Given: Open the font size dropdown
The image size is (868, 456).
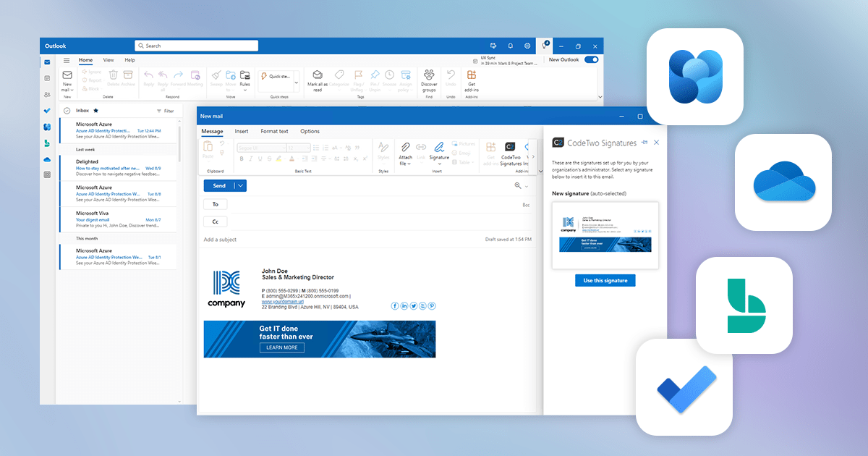Looking at the screenshot, I should [x=309, y=147].
